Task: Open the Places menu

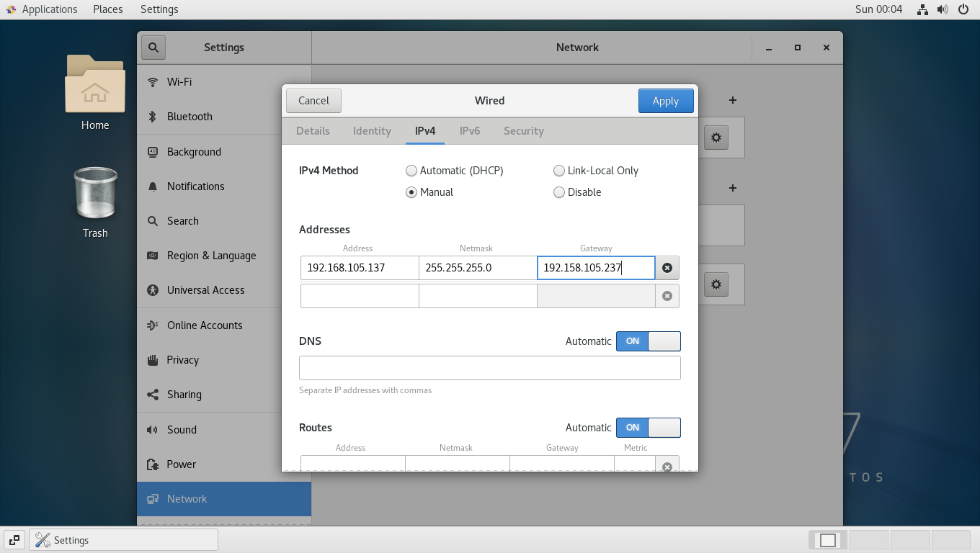Action: [107, 9]
